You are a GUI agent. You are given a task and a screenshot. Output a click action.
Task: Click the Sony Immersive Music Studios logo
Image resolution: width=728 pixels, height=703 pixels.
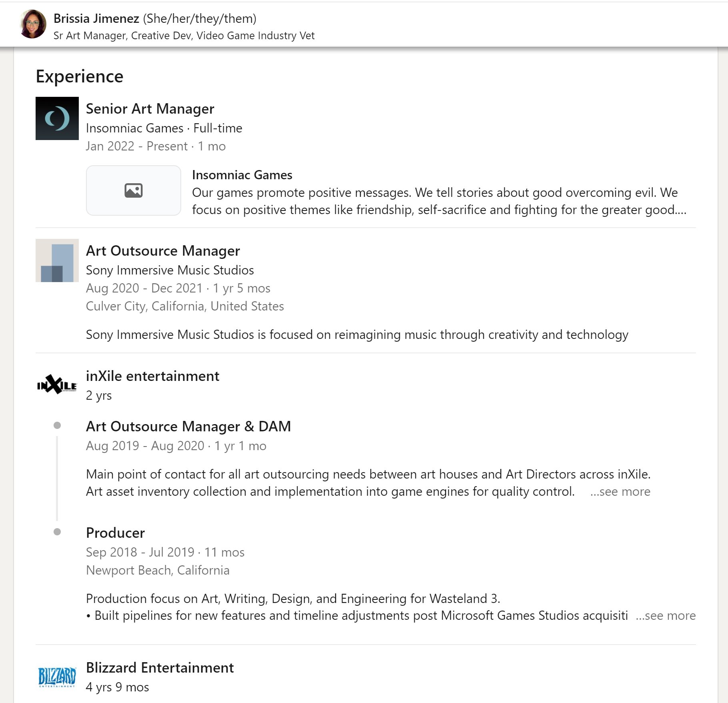tap(57, 260)
